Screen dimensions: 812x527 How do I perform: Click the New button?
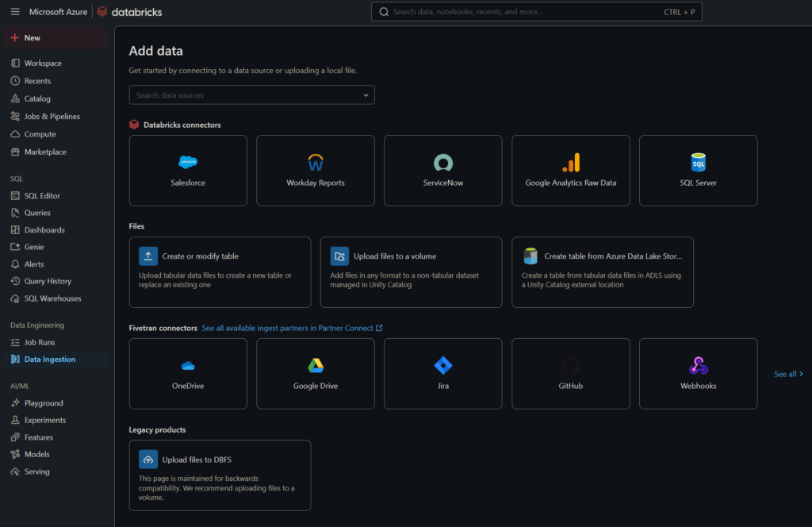32,38
